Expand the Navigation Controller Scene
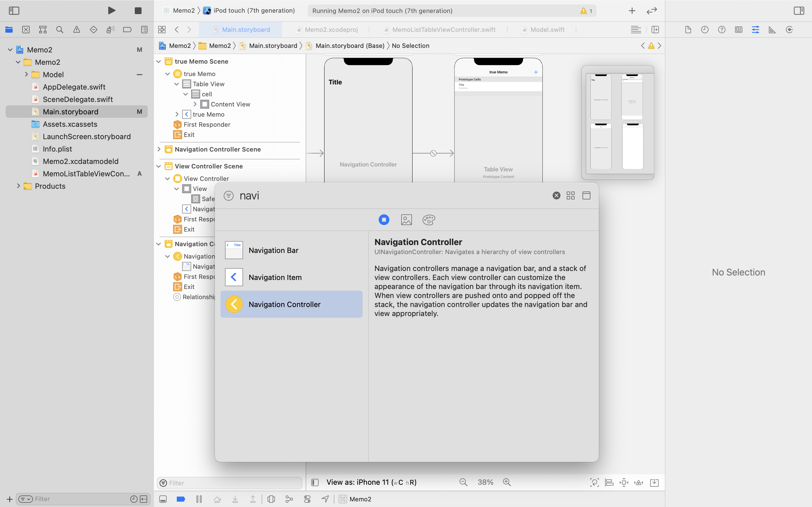 pos(159,149)
